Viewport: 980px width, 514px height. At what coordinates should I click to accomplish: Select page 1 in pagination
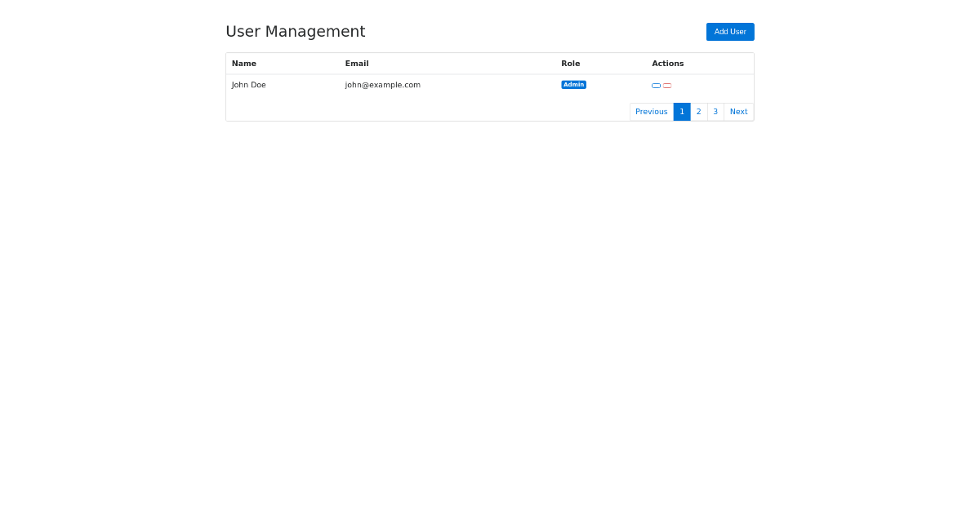(x=682, y=112)
